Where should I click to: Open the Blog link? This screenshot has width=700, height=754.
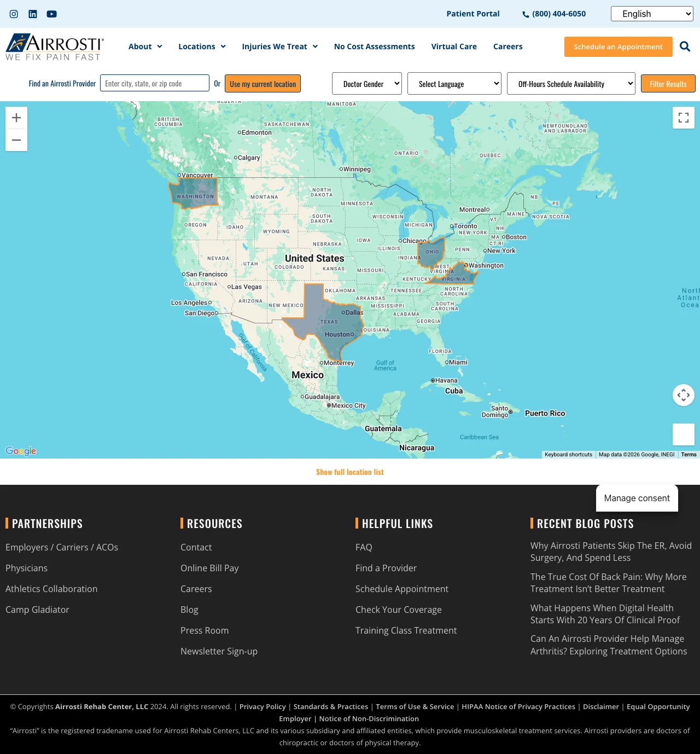click(x=189, y=610)
